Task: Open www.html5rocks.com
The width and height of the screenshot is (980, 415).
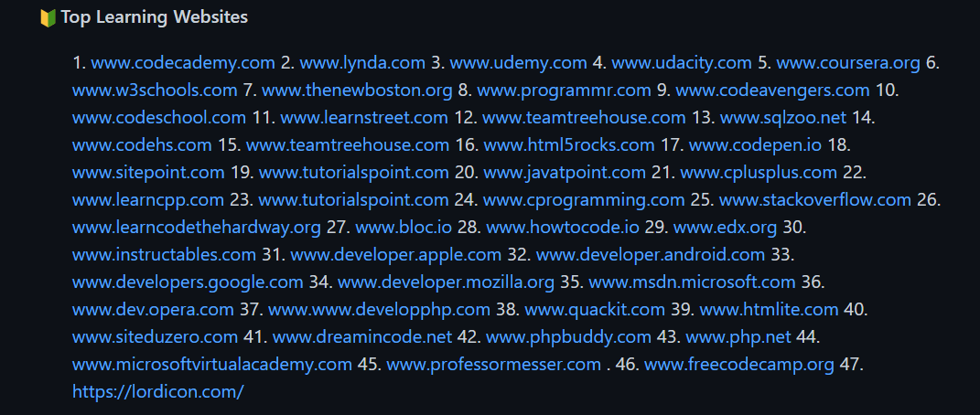Action: 569,144
